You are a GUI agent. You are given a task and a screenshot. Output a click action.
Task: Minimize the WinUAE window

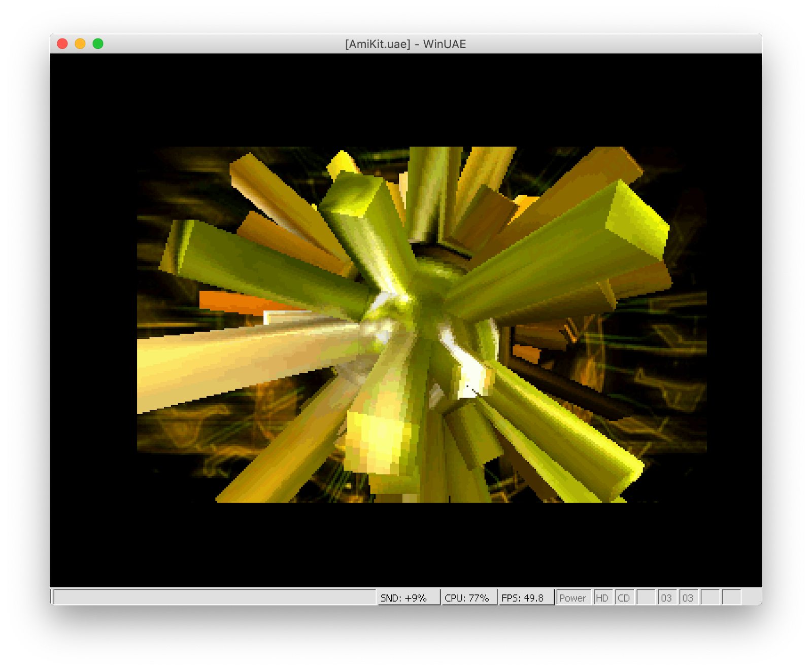80,44
